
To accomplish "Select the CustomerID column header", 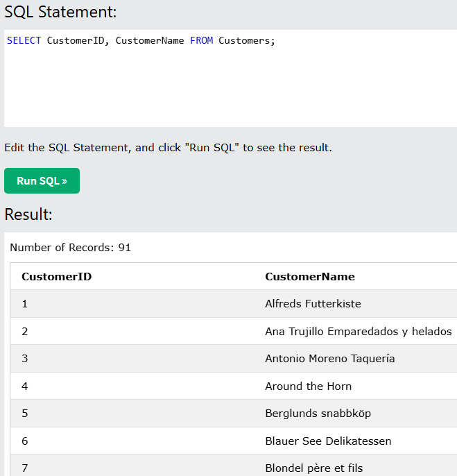I will (x=57, y=277).
